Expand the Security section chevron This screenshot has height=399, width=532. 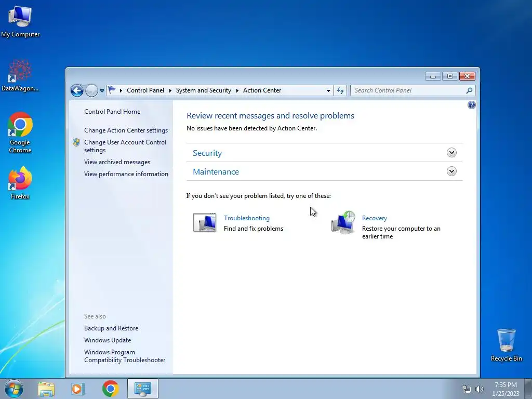pos(451,153)
